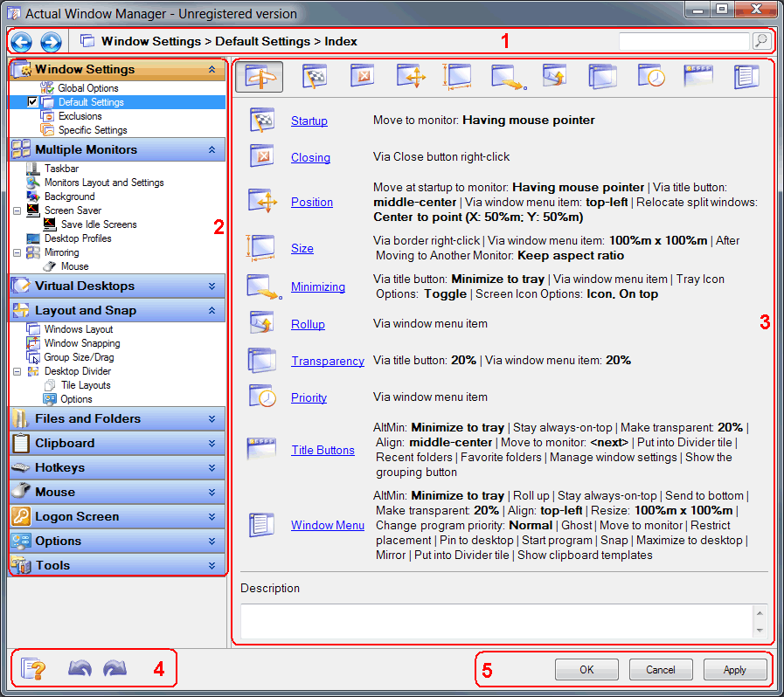Screen dimensions: 784x697
Task: Open the Title Buttons toolbar icon
Action: [698, 75]
